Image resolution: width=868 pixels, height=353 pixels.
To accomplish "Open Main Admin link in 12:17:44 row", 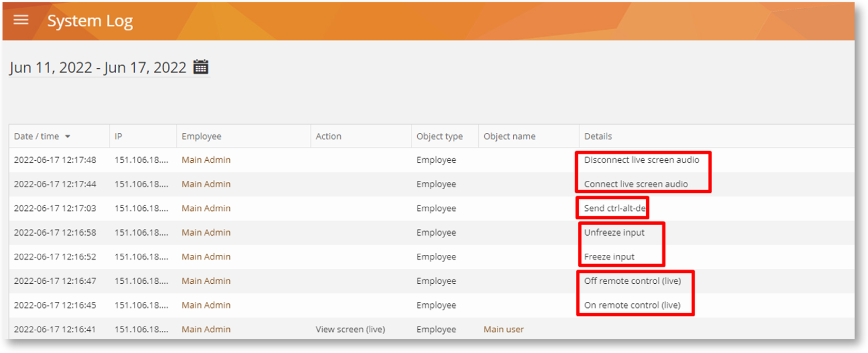I will pyautogui.click(x=206, y=184).
